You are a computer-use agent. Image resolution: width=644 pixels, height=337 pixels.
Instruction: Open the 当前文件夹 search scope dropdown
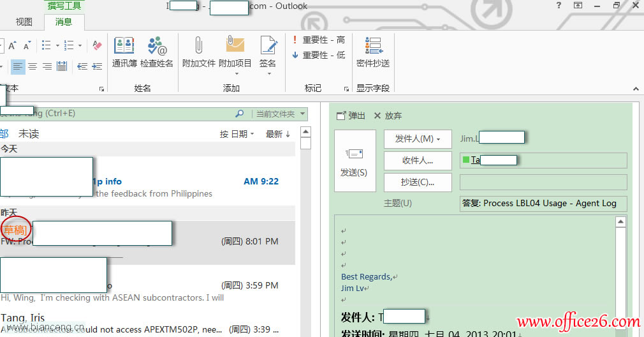click(281, 114)
